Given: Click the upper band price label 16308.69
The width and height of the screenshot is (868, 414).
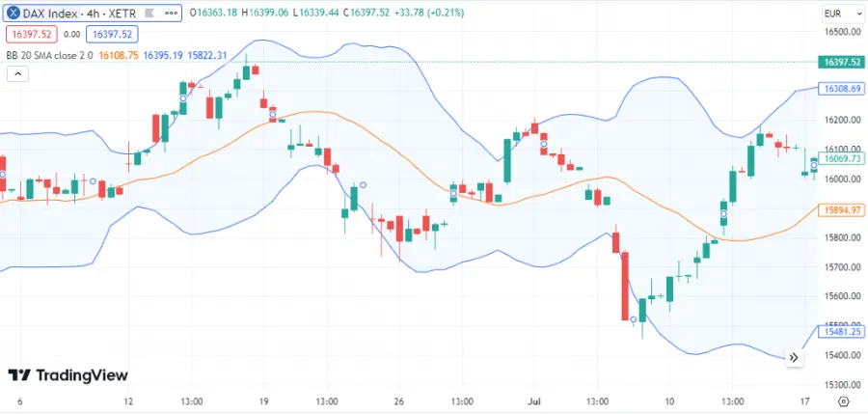Looking at the screenshot, I should (x=840, y=89).
